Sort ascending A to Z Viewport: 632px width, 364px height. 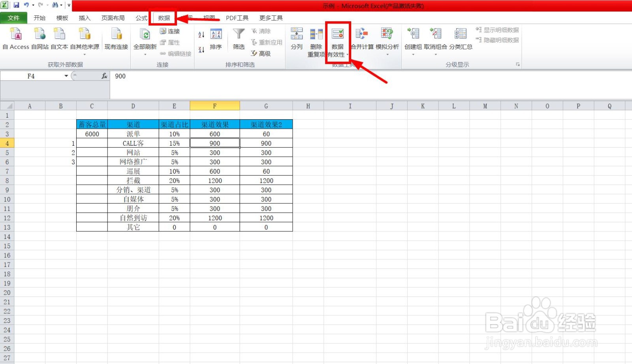201,35
